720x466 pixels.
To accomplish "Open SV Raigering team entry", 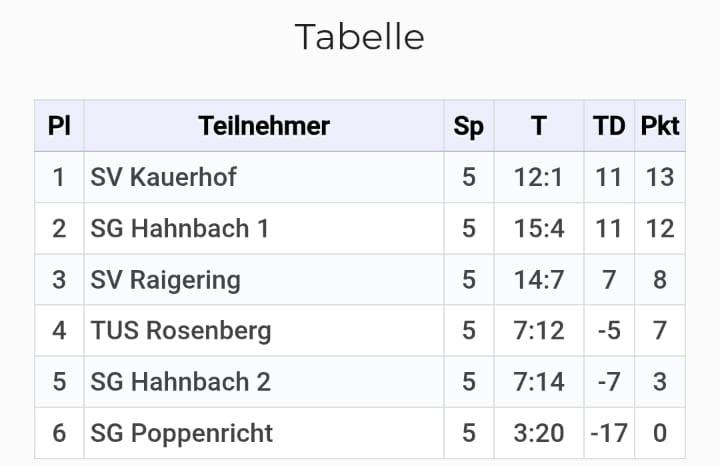I will pos(165,280).
